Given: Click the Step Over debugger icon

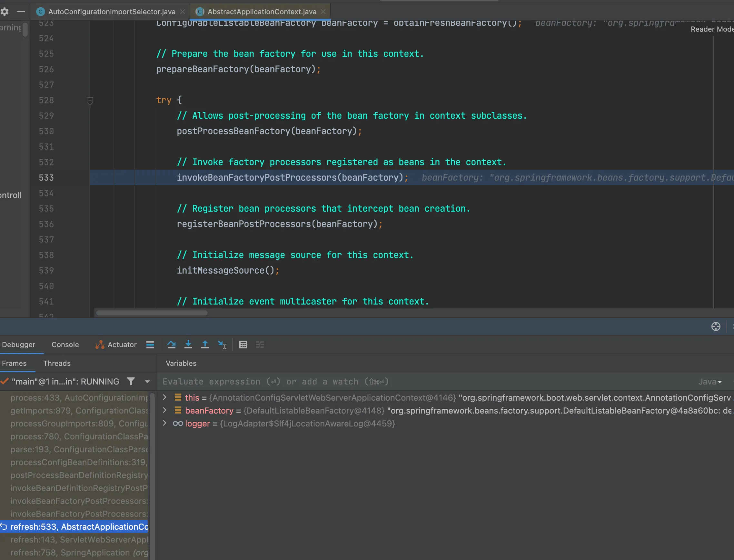Looking at the screenshot, I should pos(171,344).
